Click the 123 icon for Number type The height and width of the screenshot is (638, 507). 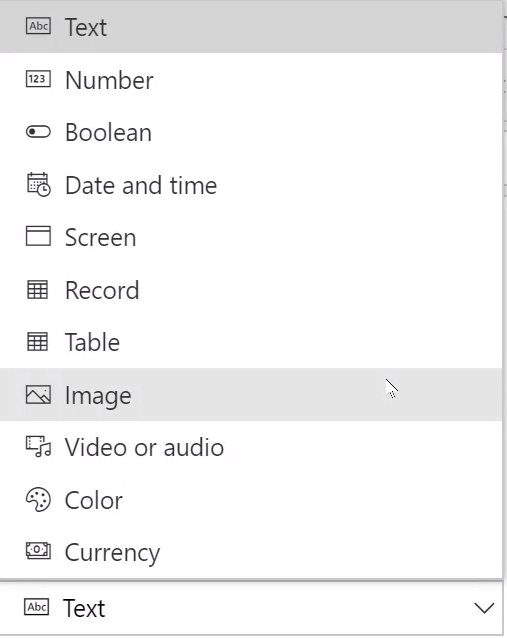(38, 79)
